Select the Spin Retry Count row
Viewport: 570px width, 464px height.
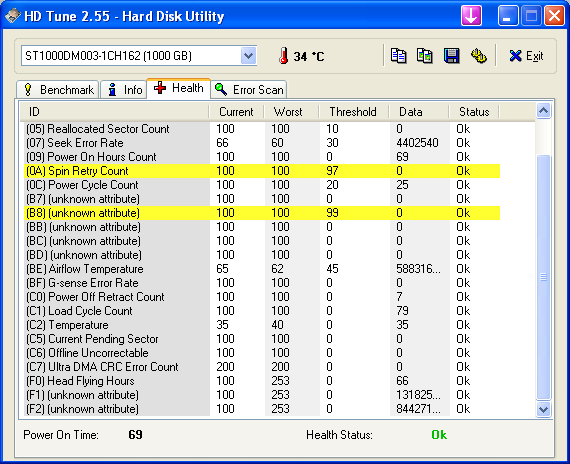[x=262, y=171]
